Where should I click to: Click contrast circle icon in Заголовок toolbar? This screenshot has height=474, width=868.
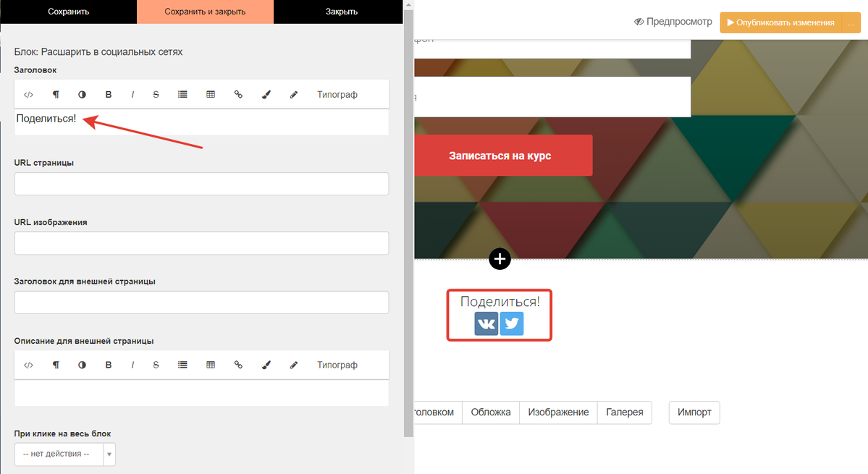(82, 95)
